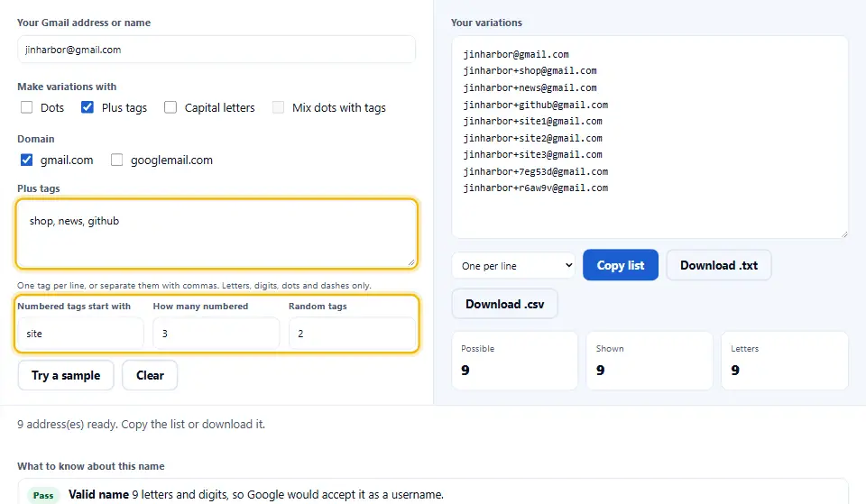Click the jinharbor+site2@gmail.com line
This screenshot has width=866, height=504.
pyautogui.click(x=532, y=138)
